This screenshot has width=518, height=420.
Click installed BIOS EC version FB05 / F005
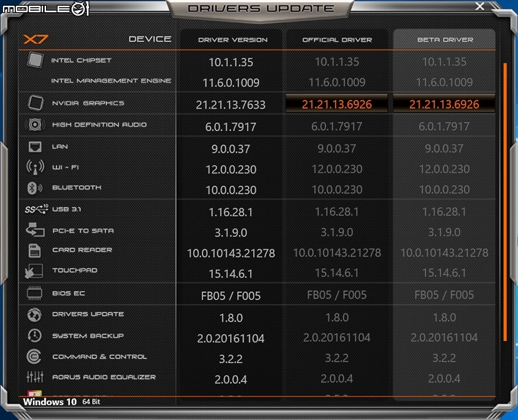click(231, 296)
